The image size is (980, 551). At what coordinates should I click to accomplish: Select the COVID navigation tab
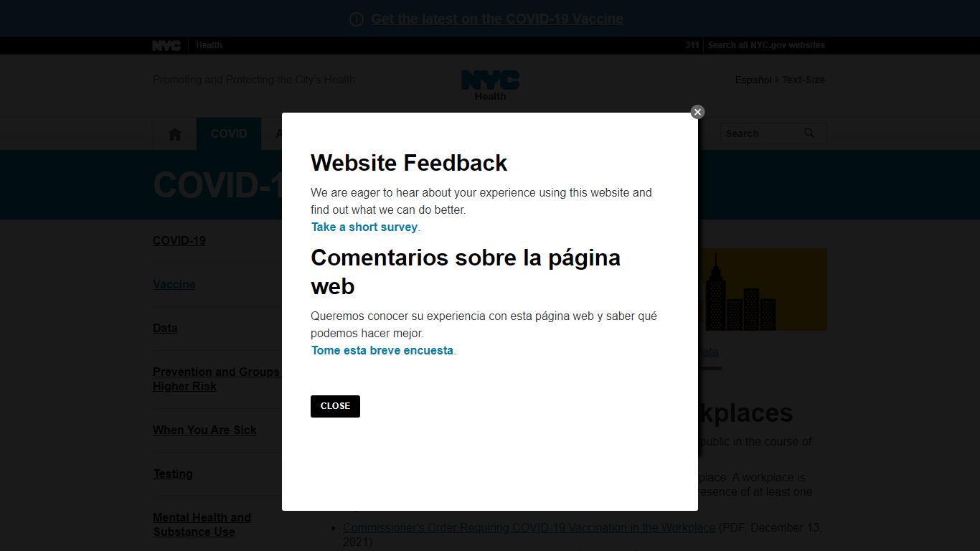pyautogui.click(x=229, y=133)
